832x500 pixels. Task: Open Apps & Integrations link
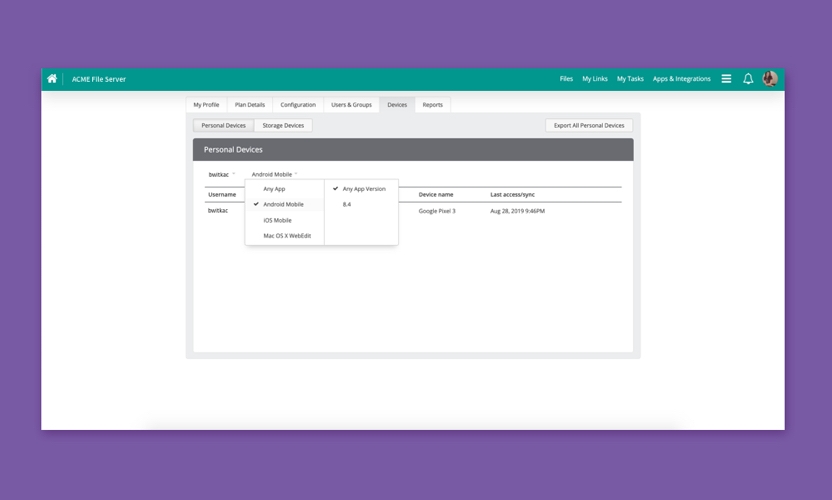[x=681, y=79]
